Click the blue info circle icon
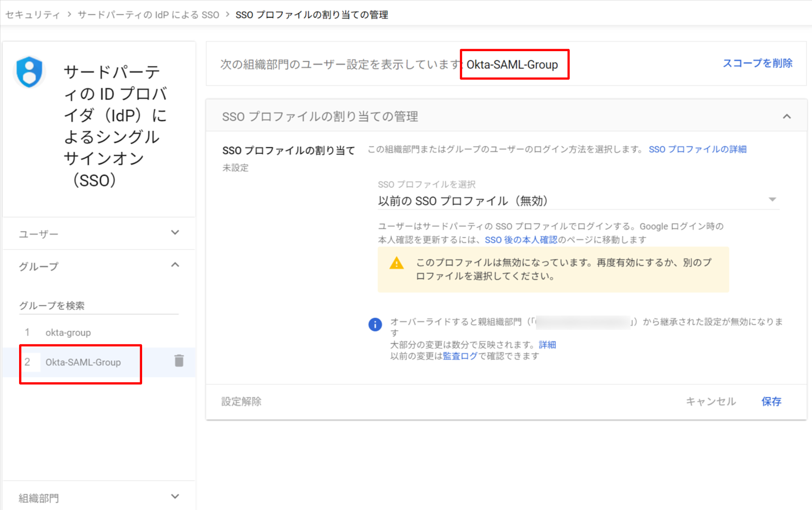The image size is (812, 510). coord(375,324)
